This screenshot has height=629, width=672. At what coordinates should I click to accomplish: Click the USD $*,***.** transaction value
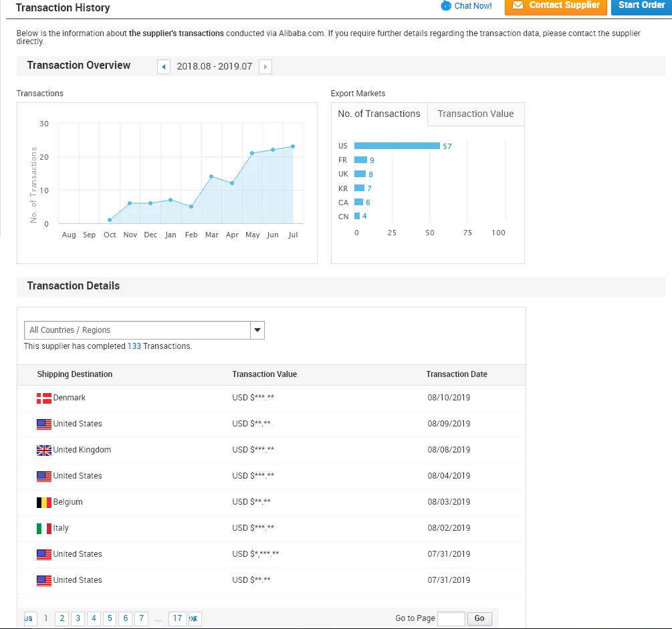tap(255, 554)
